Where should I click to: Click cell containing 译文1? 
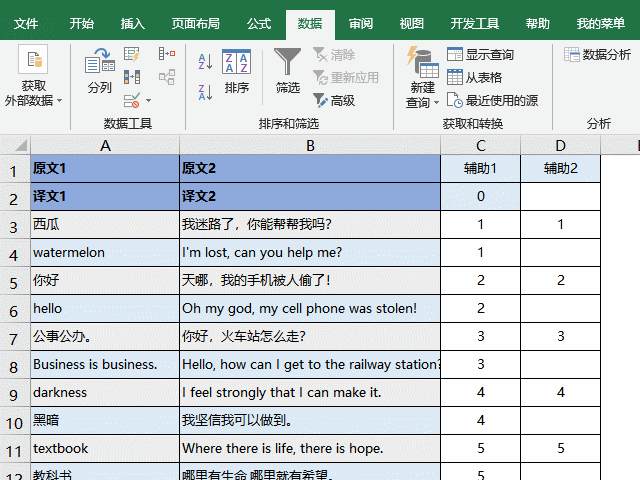tap(105, 197)
